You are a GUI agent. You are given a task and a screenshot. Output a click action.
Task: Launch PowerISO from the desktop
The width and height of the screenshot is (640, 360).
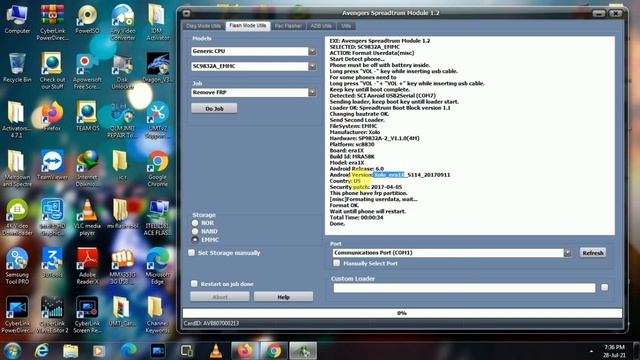[x=87, y=20]
